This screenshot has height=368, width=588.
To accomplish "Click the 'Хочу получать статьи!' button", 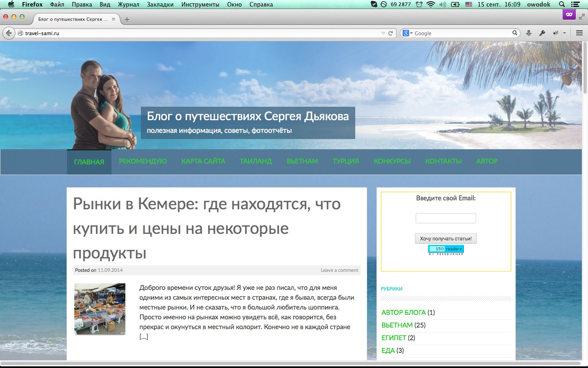I will click(446, 238).
